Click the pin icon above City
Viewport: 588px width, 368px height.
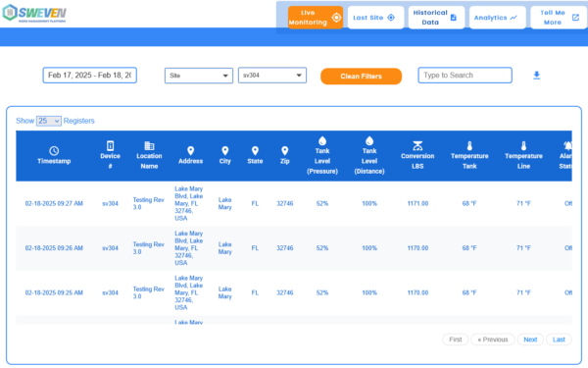tap(225, 150)
